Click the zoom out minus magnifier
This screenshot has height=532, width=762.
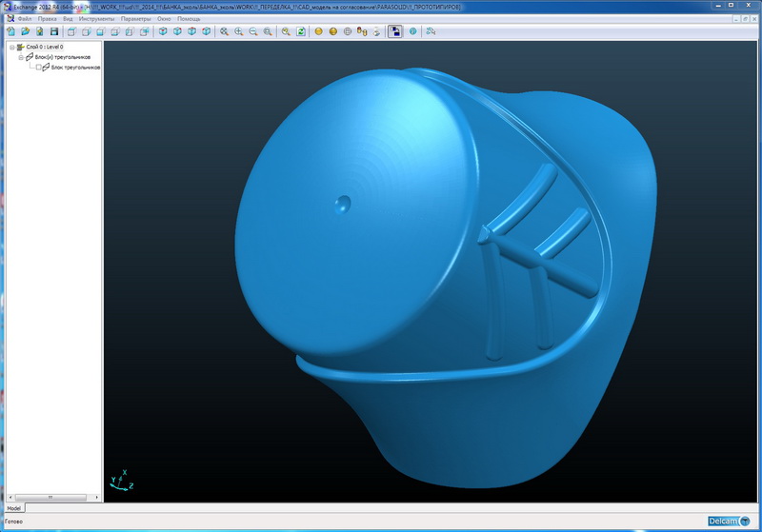point(253,31)
